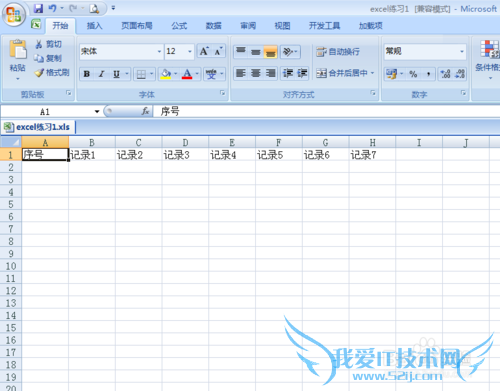Screen dimensions: 500x391
Task: Toggle bold formatting
Action: [x=87, y=74]
